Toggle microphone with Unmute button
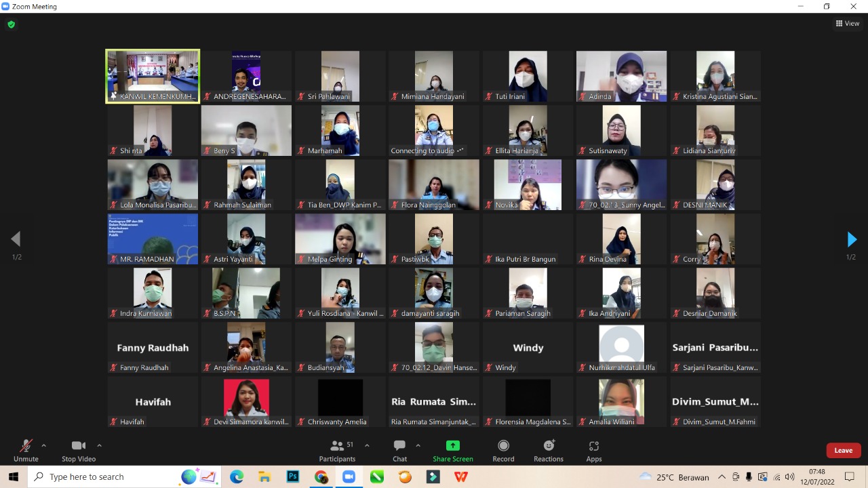Screen dimensions: 868x488 tap(26, 450)
